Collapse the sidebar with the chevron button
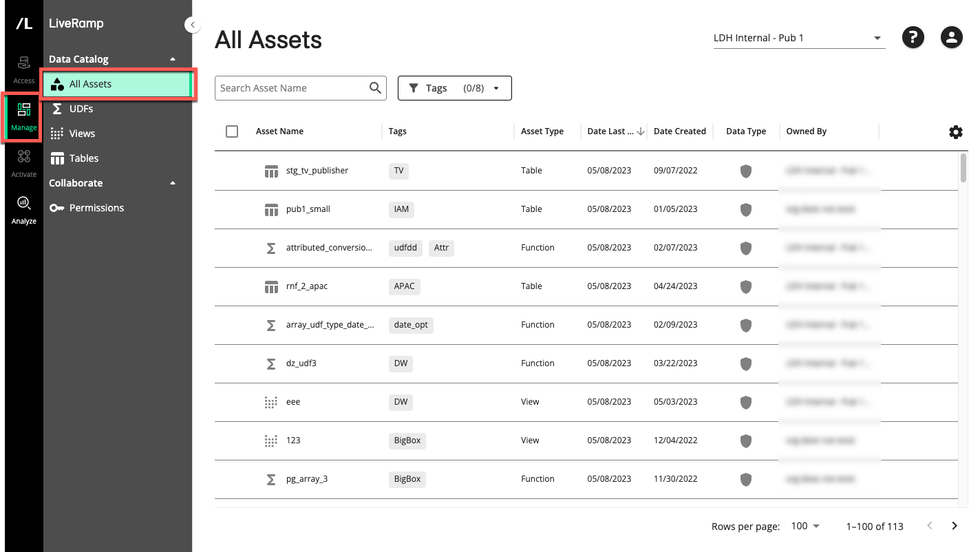The height and width of the screenshot is (552, 980). [193, 25]
